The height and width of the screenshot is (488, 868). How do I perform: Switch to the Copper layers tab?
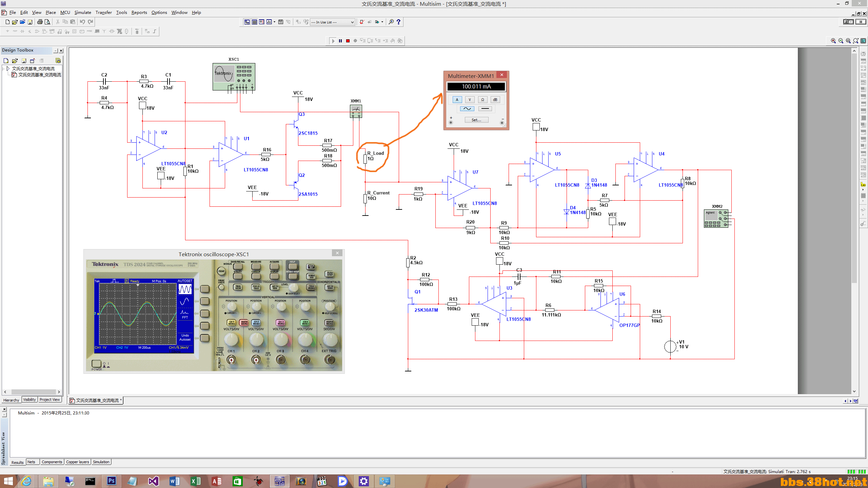(x=77, y=462)
